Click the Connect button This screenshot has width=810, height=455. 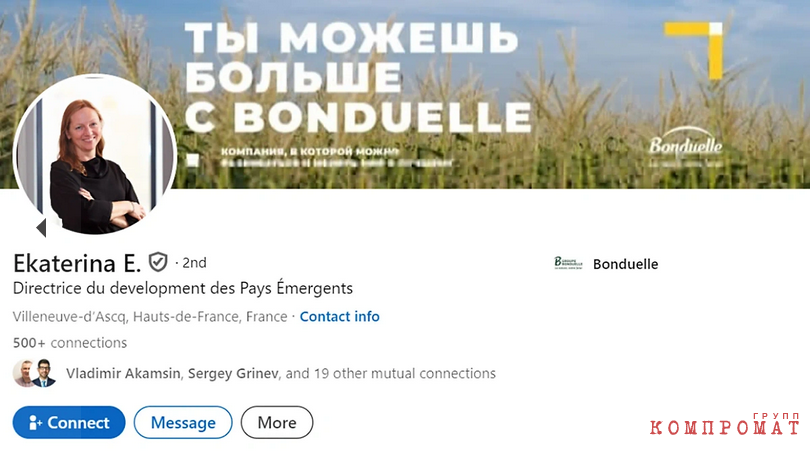(x=69, y=422)
